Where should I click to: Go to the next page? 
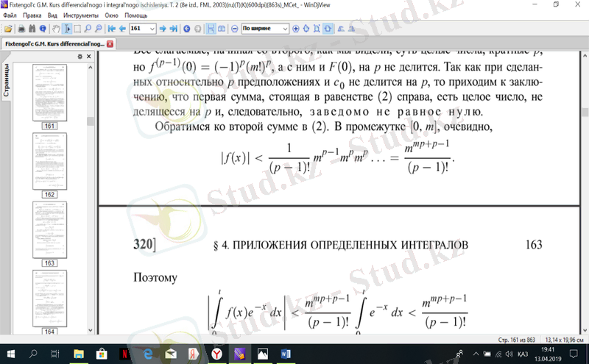pos(163,29)
